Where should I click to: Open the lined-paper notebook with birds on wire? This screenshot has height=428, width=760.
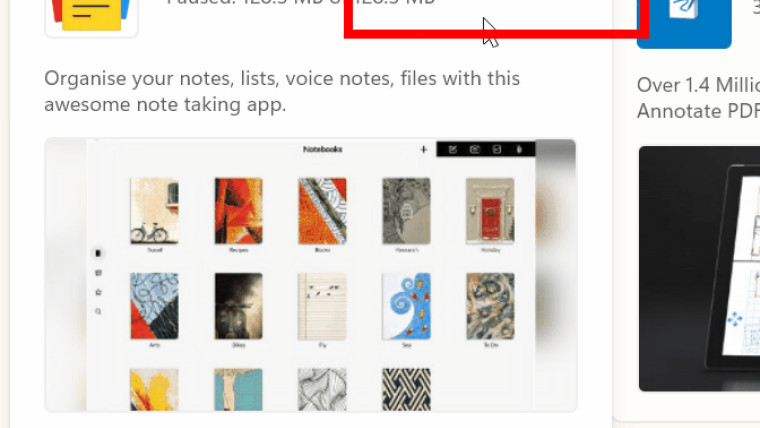pyautogui.click(x=322, y=306)
